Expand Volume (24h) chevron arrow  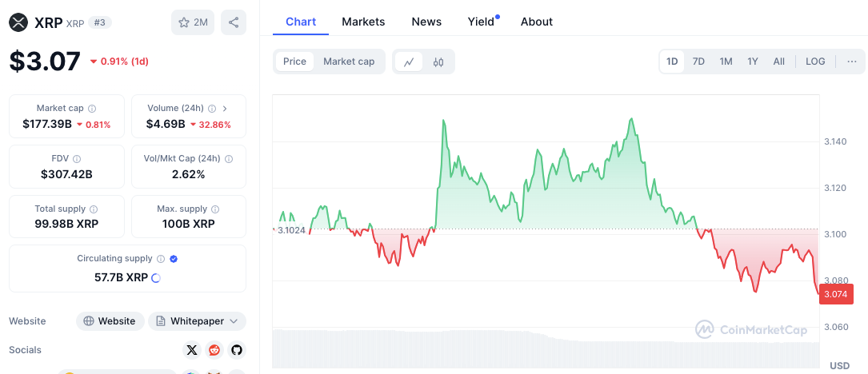coord(225,109)
